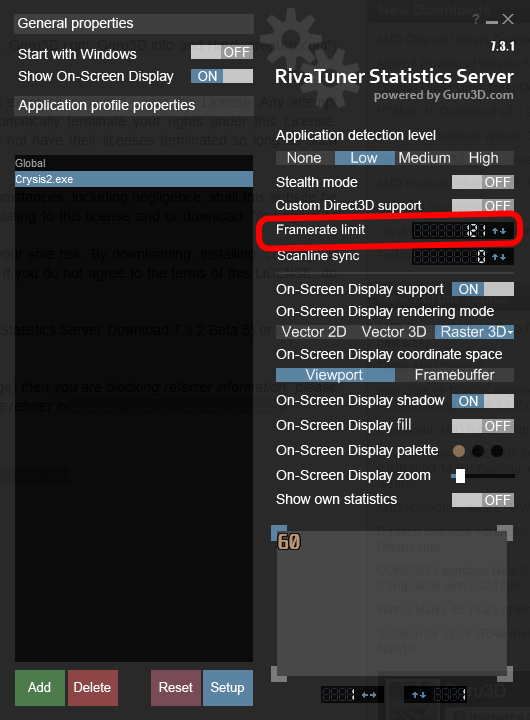This screenshot has height=720, width=530.
Task: Click the 60 framerate indicator in the preview
Action: [x=289, y=542]
